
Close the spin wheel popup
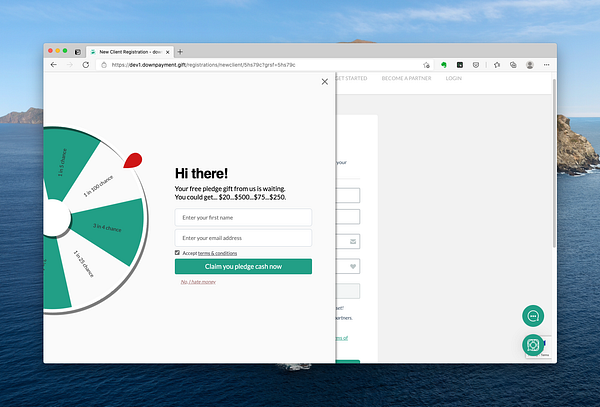point(324,81)
